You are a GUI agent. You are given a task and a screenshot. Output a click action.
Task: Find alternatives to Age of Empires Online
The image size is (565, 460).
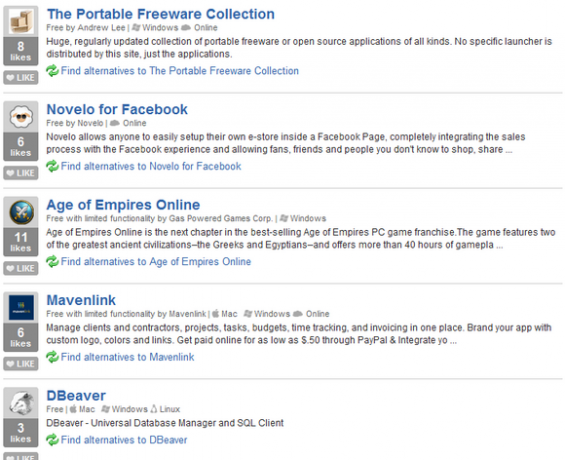156,262
